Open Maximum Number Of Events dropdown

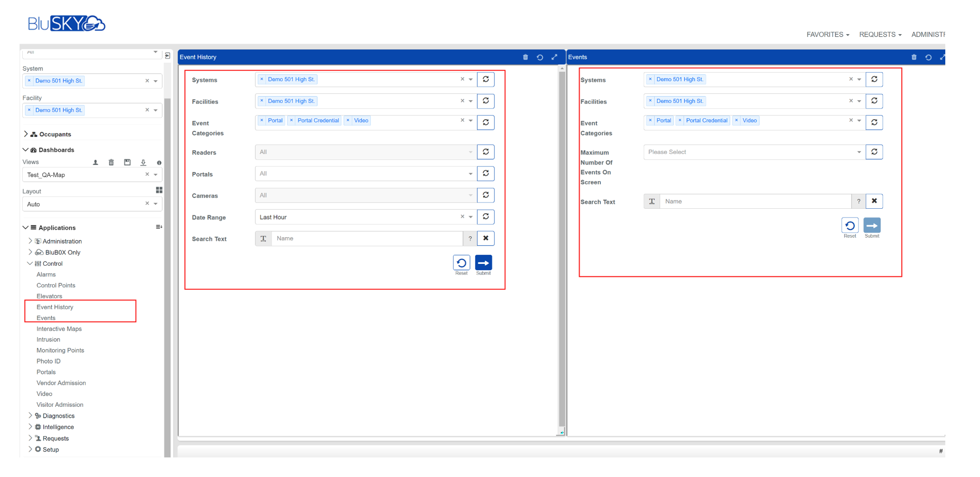click(859, 152)
